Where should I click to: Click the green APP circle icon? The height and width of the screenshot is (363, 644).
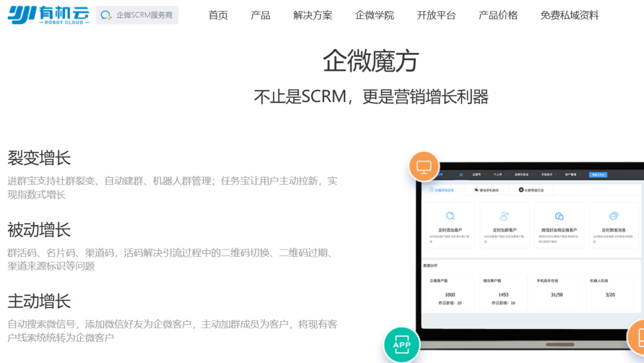[x=401, y=344]
